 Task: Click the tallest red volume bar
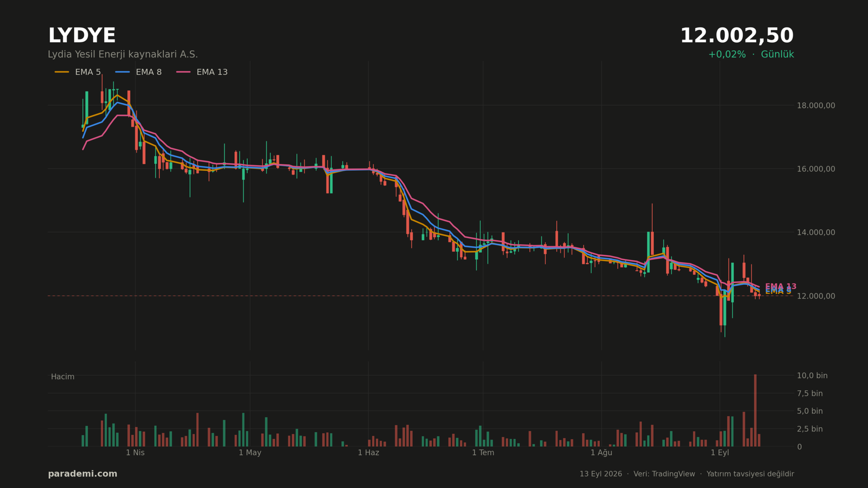click(x=755, y=410)
